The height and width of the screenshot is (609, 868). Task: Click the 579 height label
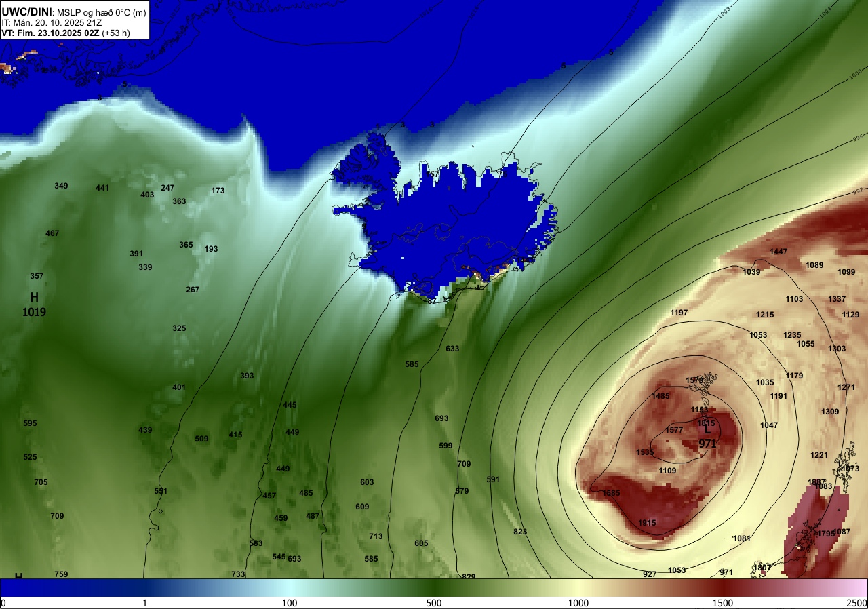tap(462, 491)
